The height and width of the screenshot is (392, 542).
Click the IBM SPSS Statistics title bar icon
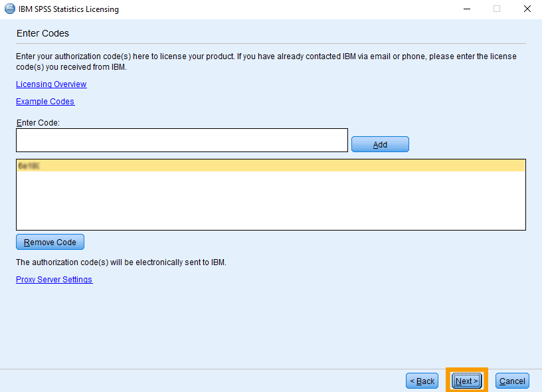[10, 9]
